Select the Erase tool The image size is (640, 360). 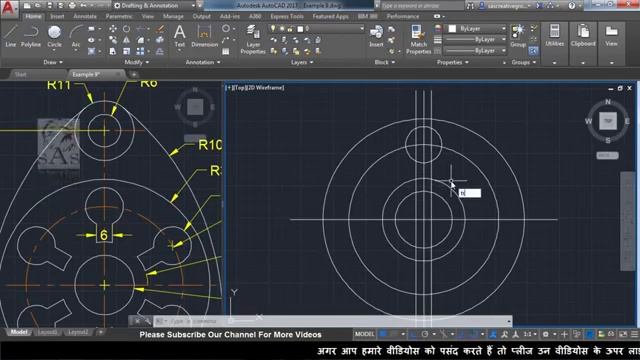(160, 29)
